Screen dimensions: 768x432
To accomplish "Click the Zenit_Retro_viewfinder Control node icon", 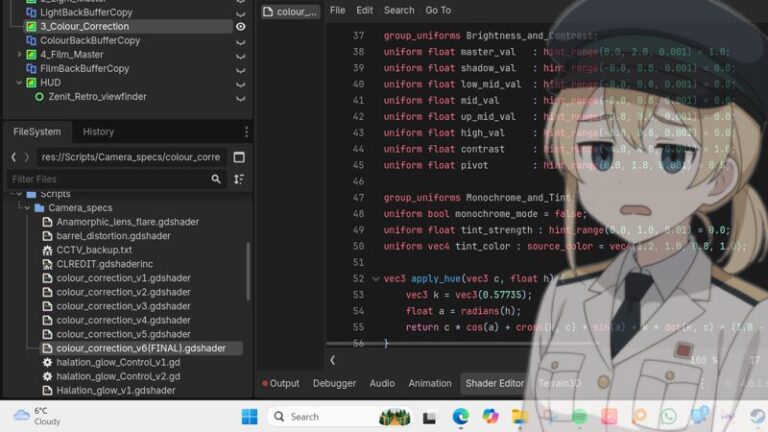I will (x=39, y=96).
